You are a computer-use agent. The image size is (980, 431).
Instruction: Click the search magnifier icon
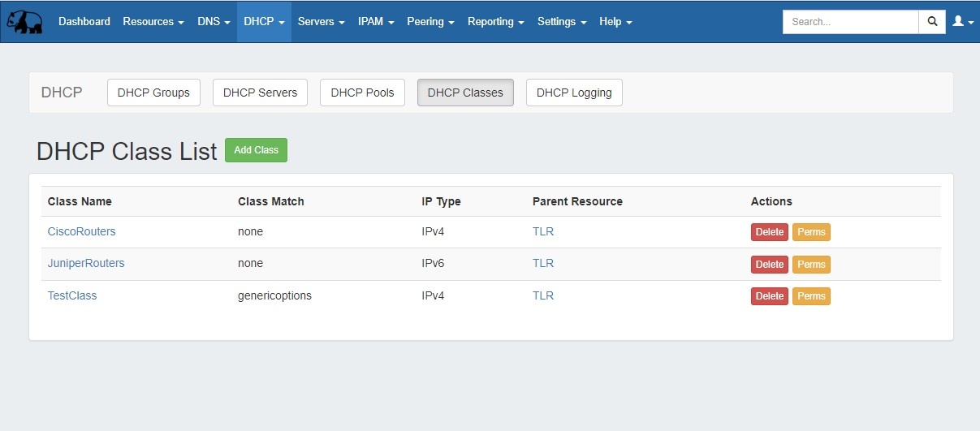932,22
